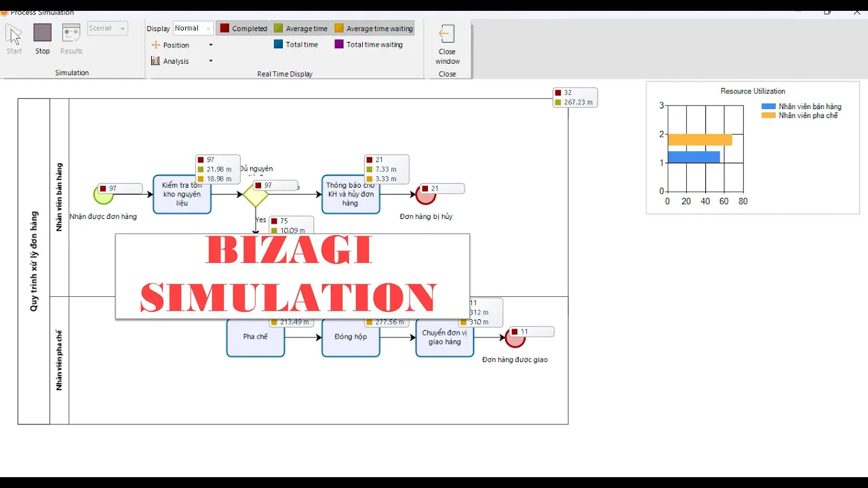Click the Analysis chart icon

[155, 61]
